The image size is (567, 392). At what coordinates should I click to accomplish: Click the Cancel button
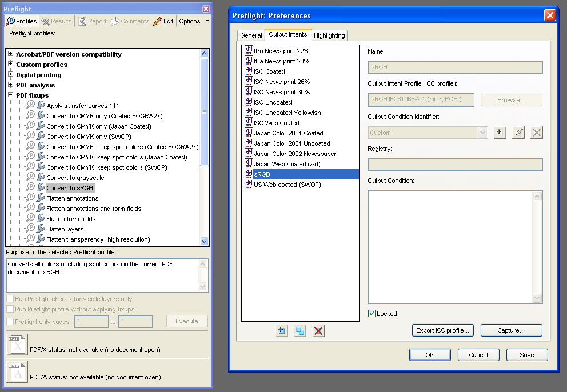478,355
